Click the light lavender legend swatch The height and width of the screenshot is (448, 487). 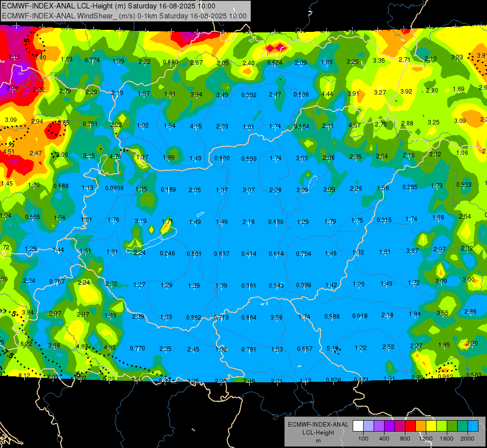(x=369, y=426)
